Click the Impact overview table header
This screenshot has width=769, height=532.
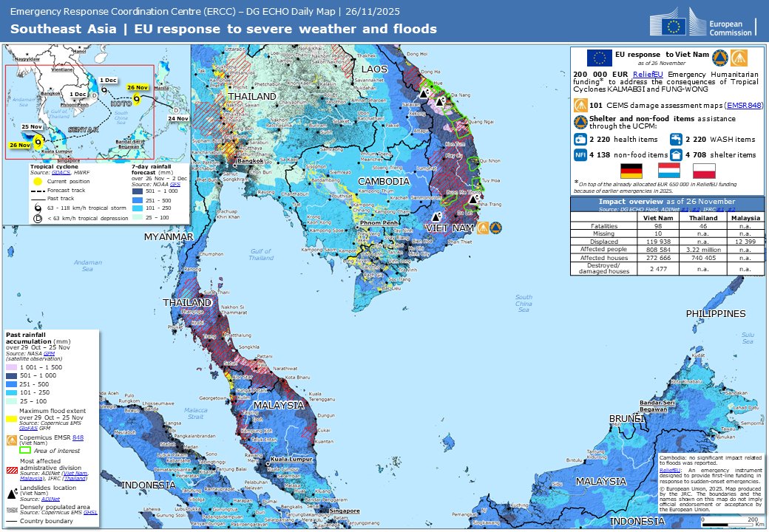tap(667, 204)
